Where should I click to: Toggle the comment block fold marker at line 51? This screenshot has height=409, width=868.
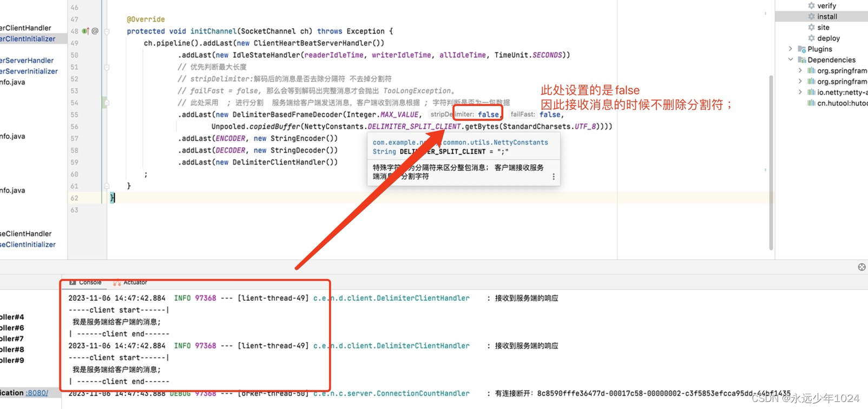tap(107, 67)
